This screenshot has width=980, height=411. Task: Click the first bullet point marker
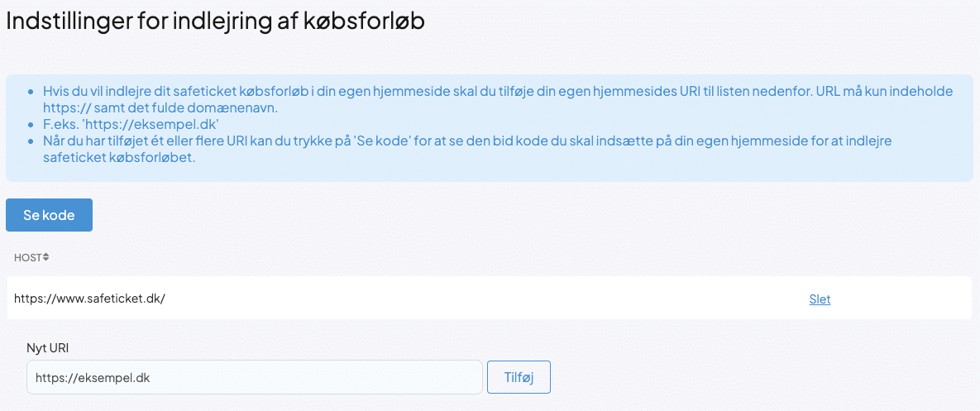click(31, 91)
